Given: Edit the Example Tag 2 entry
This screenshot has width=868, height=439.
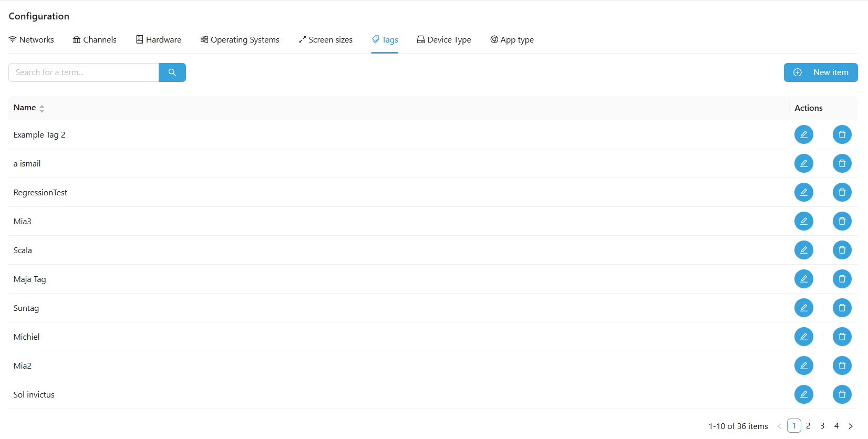Looking at the screenshot, I should [803, 134].
